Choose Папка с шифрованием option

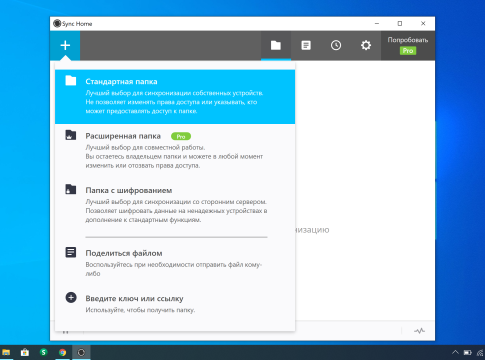(175, 205)
